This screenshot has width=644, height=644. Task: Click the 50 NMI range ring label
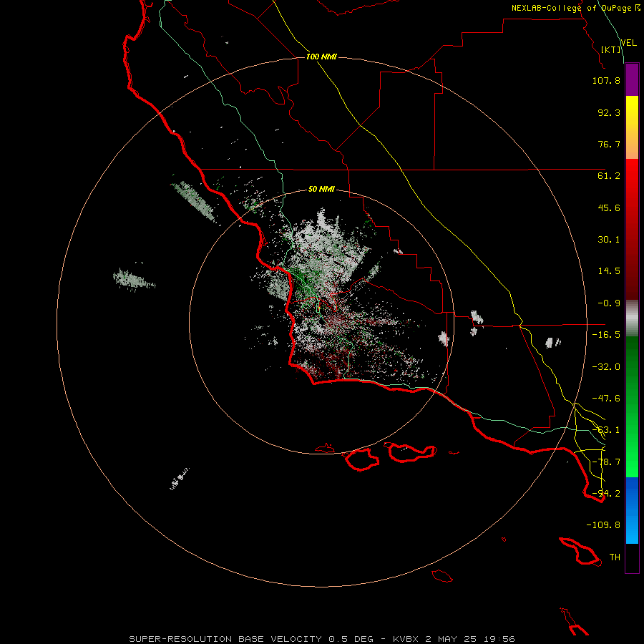coord(321,190)
